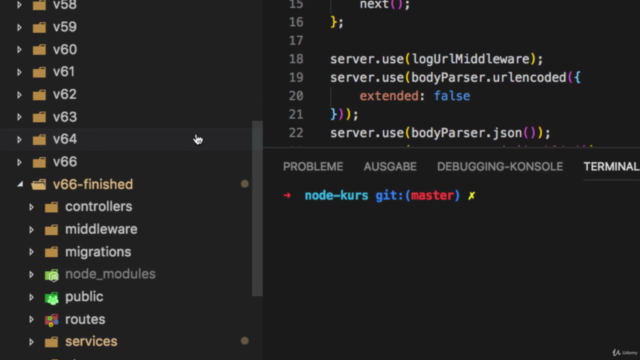The height and width of the screenshot is (360, 640).
Task: Select the public folder name
Action: (84, 297)
